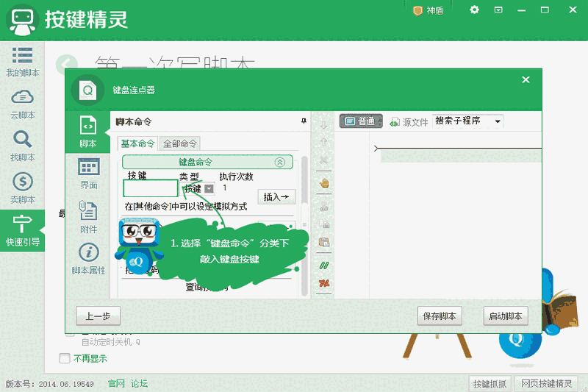Click the red uncomment icon

coord(324,283)
